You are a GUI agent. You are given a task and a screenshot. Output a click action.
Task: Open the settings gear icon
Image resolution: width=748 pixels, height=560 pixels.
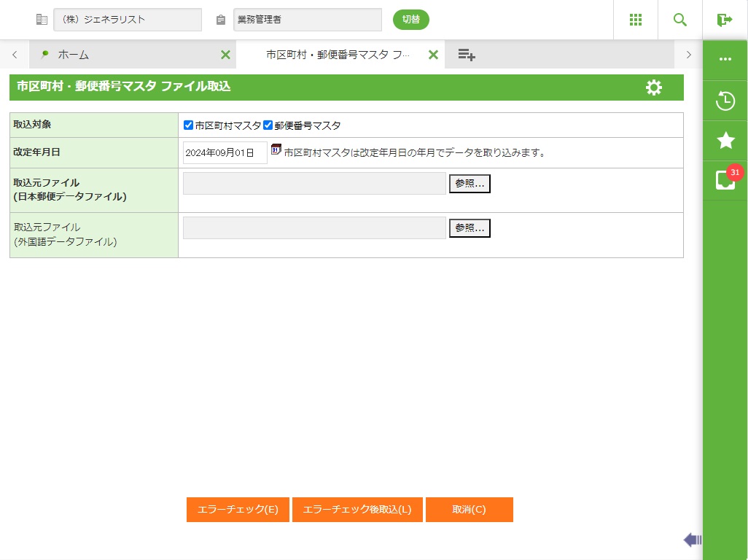click(654, 87)
